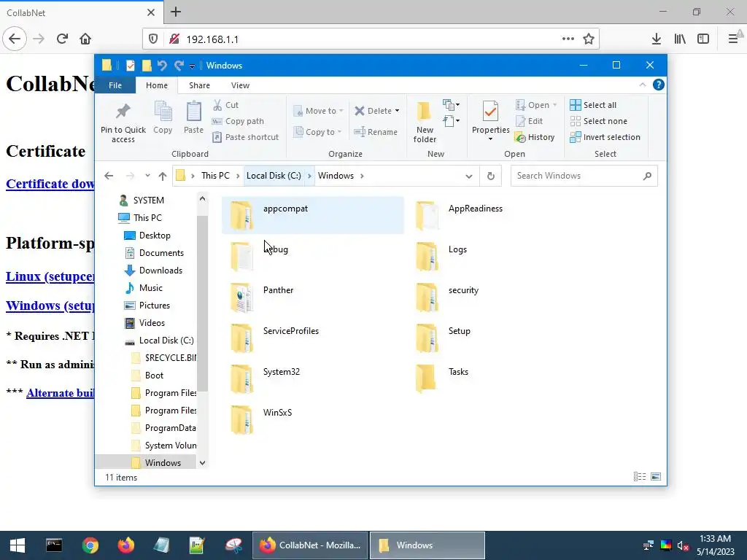Click the Open button in ribbon
The image size is (747, 560).
click(533, 105)
